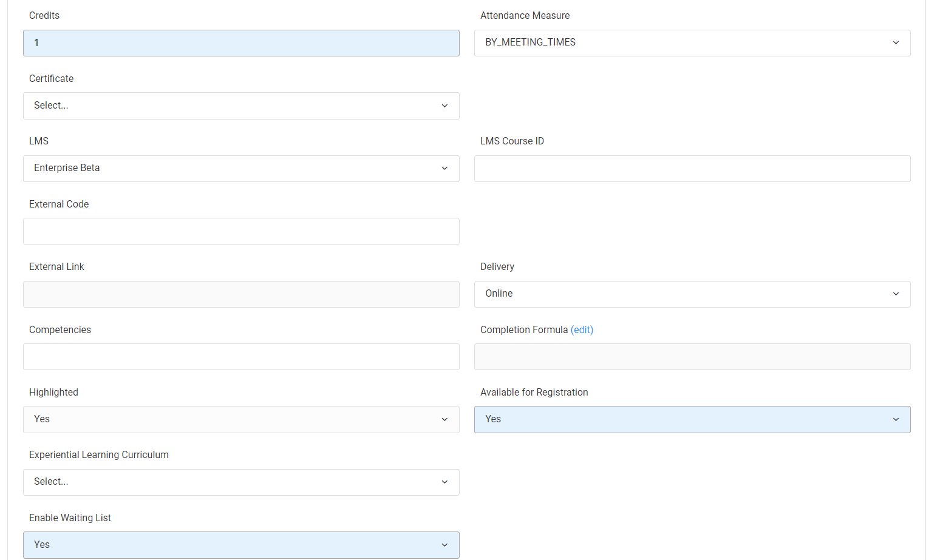Click the LMS Course ID field
Screen dimensions: 929x560
click(692, 169)
